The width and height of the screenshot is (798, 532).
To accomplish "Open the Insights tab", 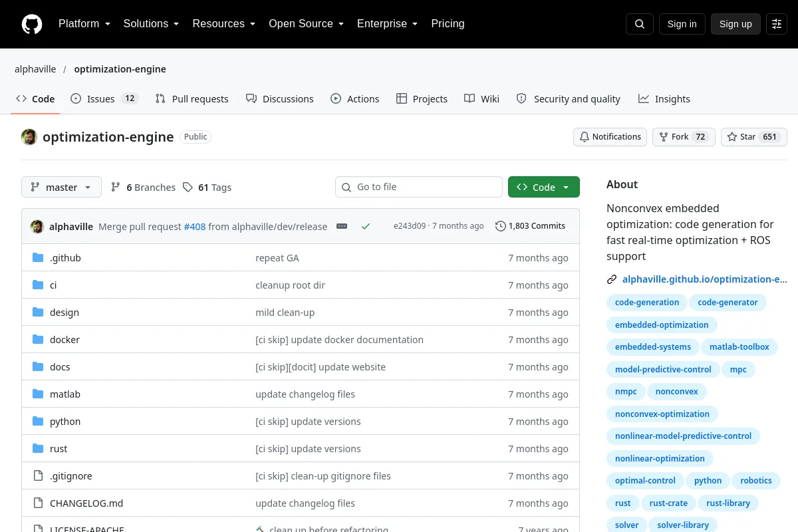I will tap(664, 99).
